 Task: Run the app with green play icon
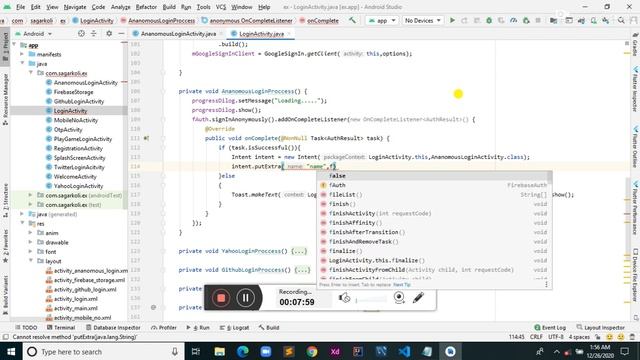click(452, 20)
